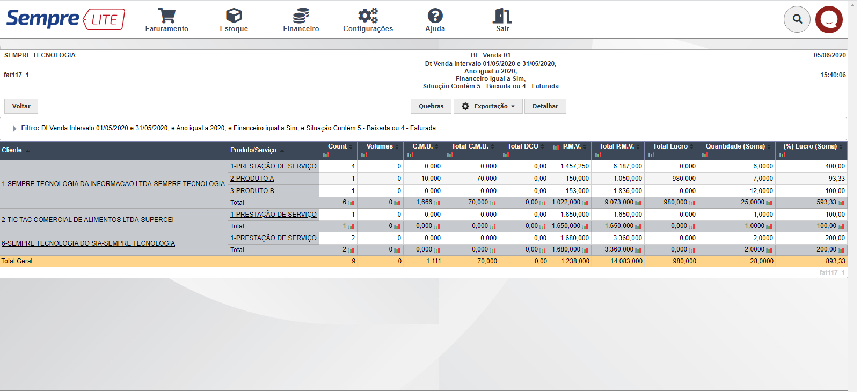This screenshot has width=868, height=392.
Task: Click chart icon beside total 200,00
Action: coord(841,250)
